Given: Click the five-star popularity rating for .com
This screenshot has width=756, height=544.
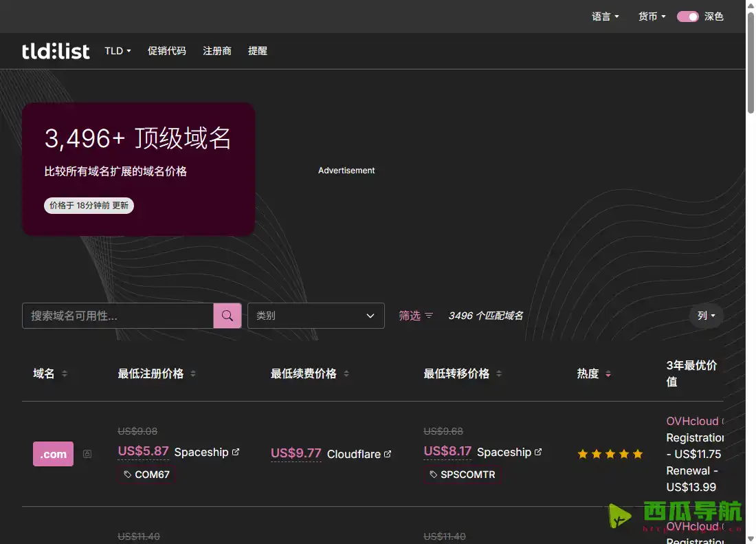Looking at the screenshot, I should click(x=610, y=454).
